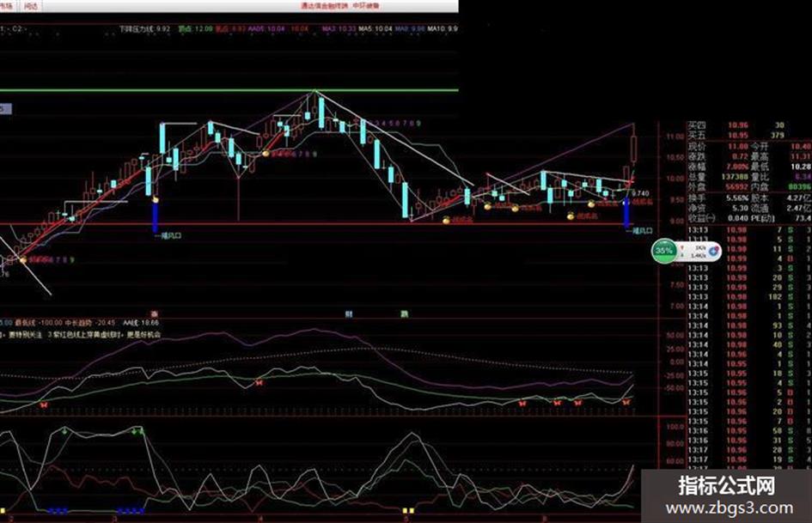This screenshot has height=523, width=812.
Task: Click the 换手 5.56% value
Action: pyautogui.click(x=737, y=198)
